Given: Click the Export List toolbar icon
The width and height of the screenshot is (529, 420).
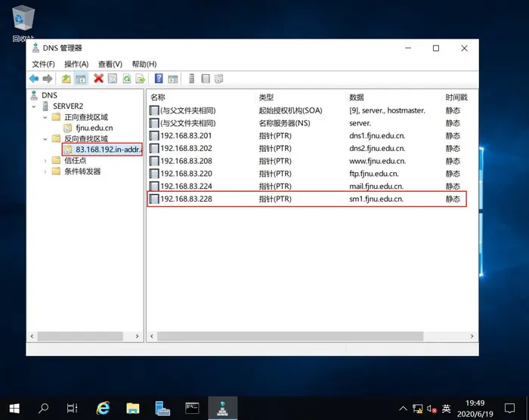Looking at the screenshot, I should click(140, 79).
